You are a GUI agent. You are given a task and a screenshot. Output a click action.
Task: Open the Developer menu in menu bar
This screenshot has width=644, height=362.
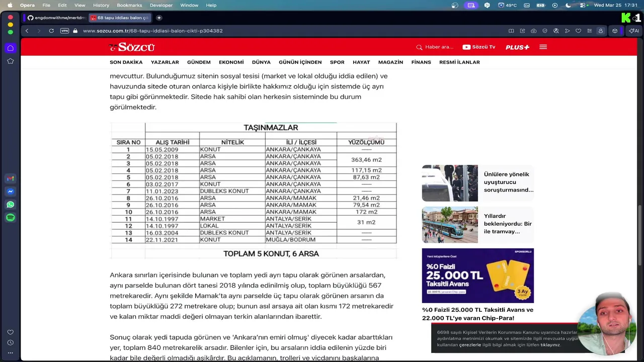pos(161,5)
